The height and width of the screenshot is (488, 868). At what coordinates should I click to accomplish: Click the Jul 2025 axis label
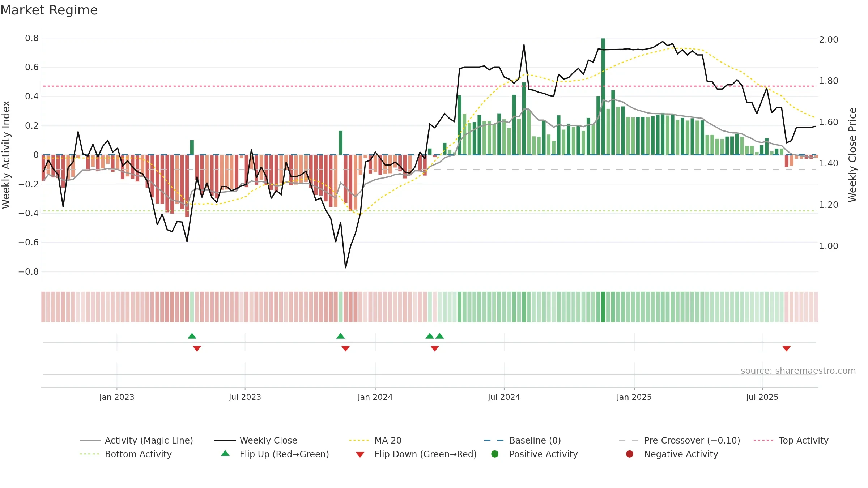(762, 397)
